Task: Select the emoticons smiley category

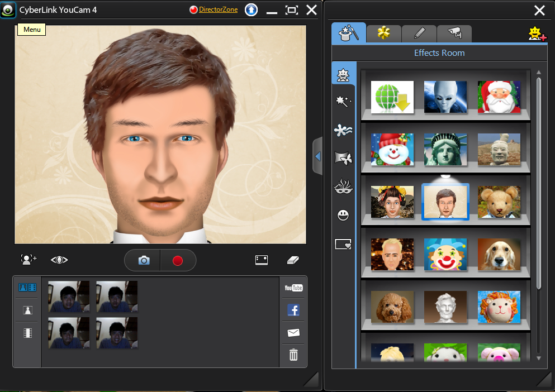Action: pyautogui.click(x=343, y=215)
